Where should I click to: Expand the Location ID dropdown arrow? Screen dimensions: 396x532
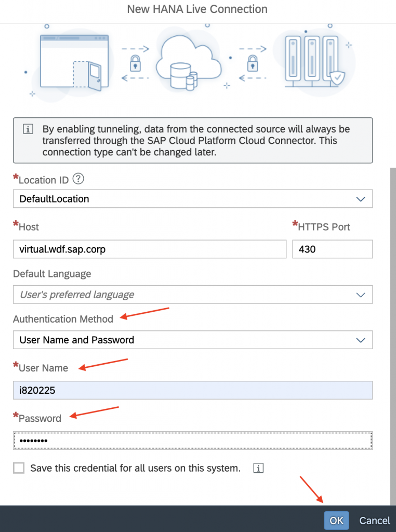[x=360, y=199]
